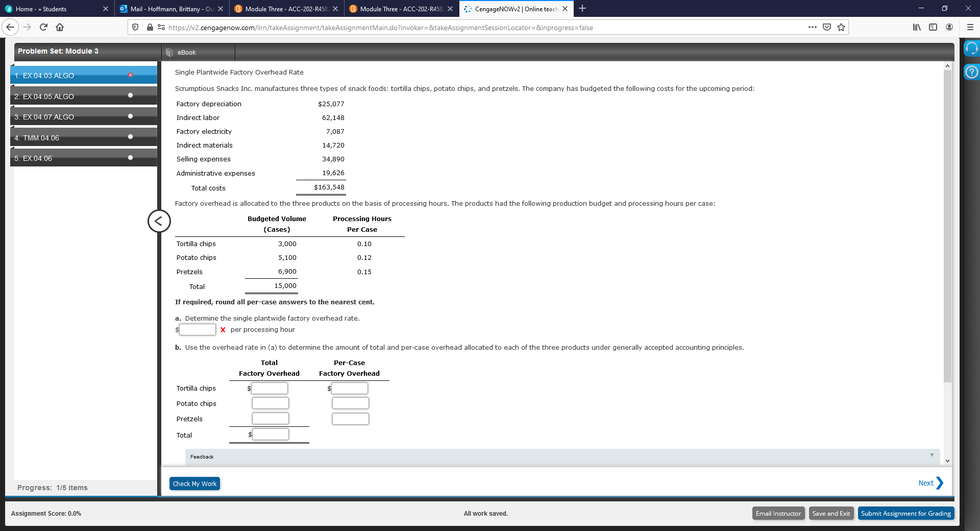Click Potato chips per-case overhead field
This screenshot has height=531, width=980.
point(351,403)
